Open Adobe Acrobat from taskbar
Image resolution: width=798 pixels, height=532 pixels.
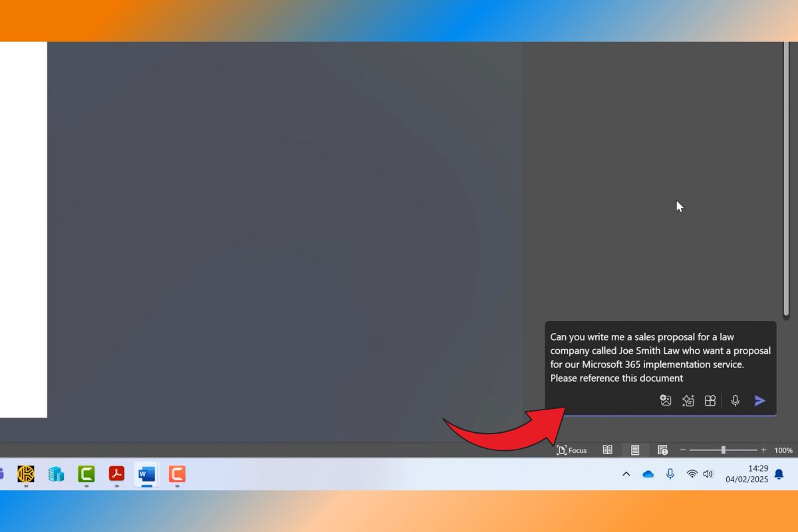(116, 473)
